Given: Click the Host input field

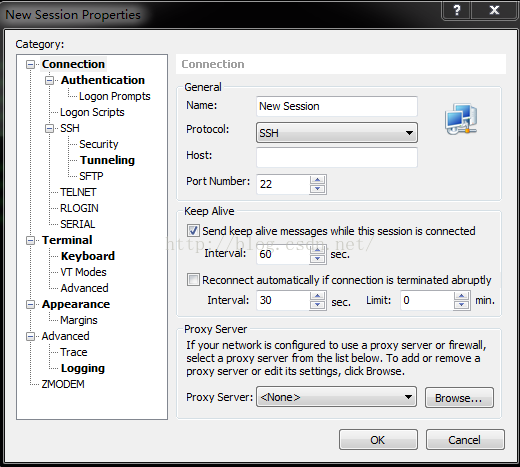Looking at the screenshot, I should point(337,157).
